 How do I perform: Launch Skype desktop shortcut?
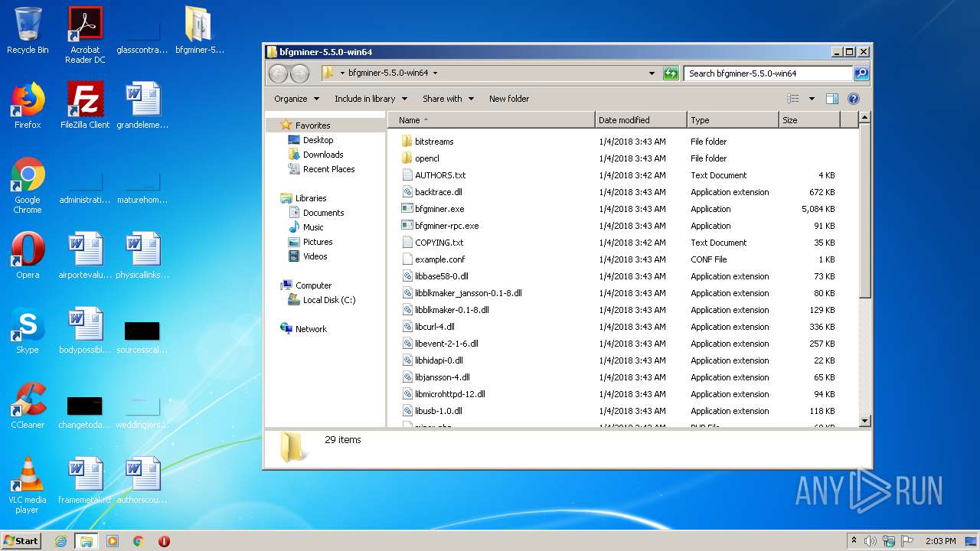click(x=28, y=331)
